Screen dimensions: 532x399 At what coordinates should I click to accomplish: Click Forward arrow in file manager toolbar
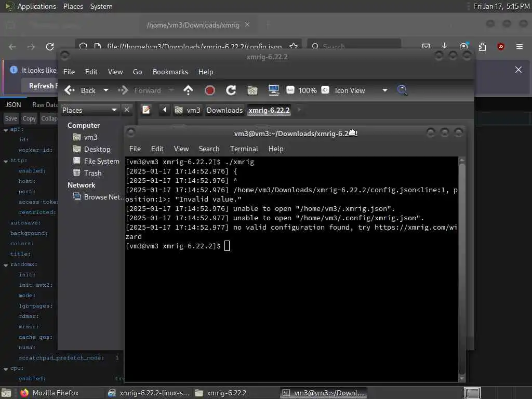(123, 90)
